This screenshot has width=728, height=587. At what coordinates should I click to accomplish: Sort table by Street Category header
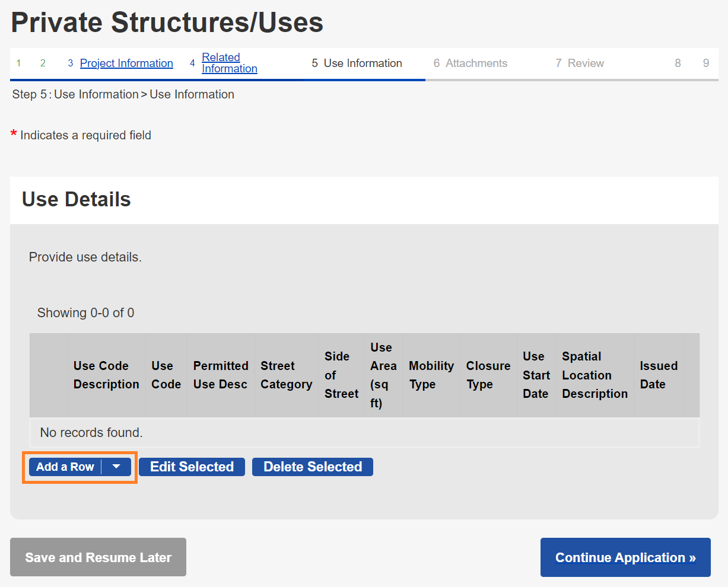[286, 375]
